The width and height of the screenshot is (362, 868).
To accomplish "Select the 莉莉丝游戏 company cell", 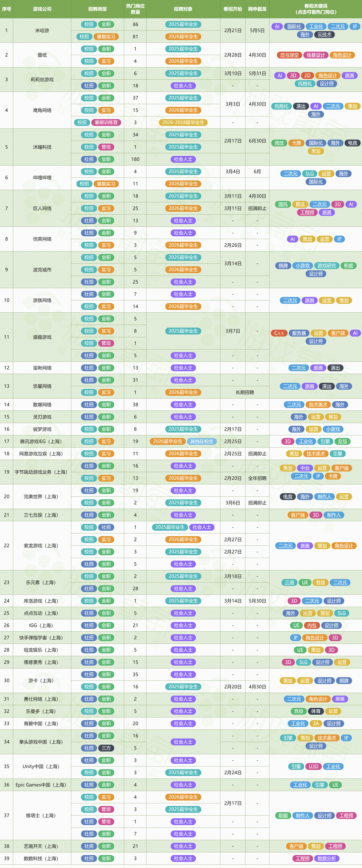I will 42,80.
